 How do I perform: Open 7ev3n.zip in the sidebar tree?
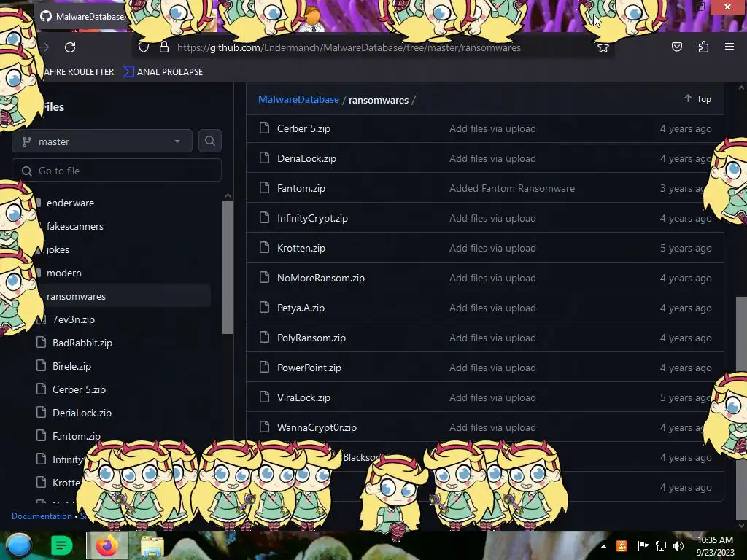74,319
